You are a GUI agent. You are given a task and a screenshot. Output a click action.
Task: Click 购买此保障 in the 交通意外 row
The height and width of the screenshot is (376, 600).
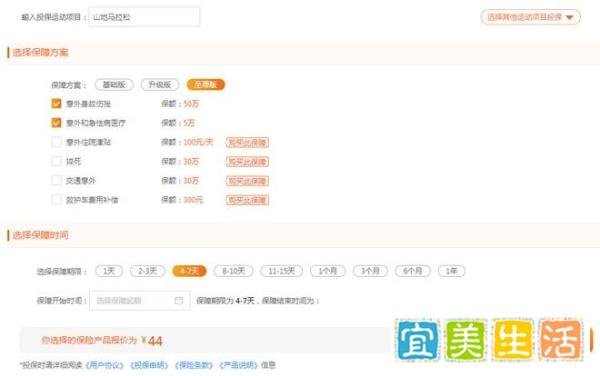coord(247,181)
